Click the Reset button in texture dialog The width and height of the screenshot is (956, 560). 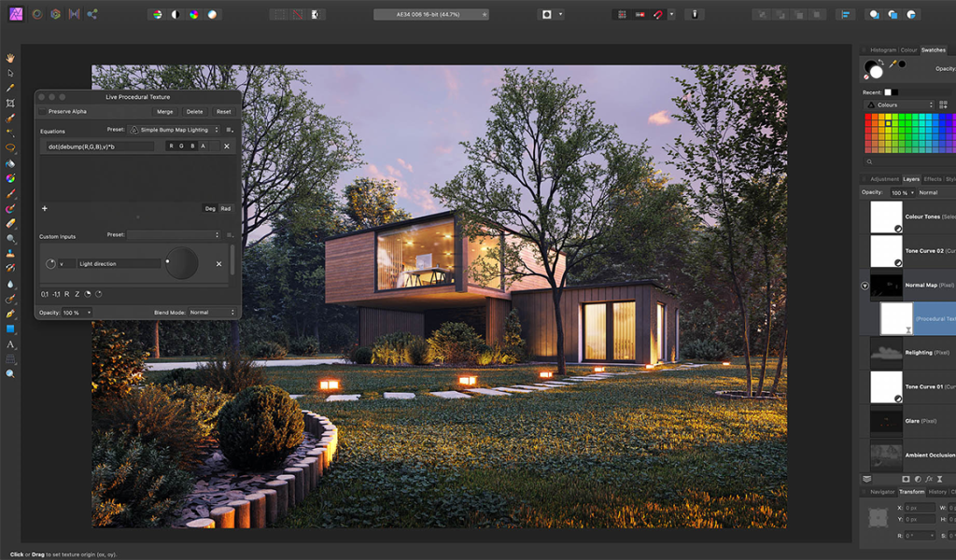pos(224,111)
